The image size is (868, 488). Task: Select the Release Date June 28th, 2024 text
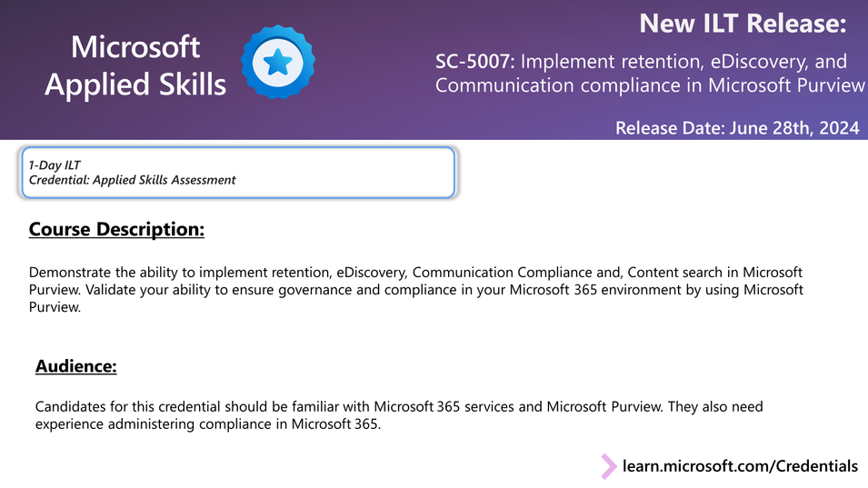pos(737,128)
